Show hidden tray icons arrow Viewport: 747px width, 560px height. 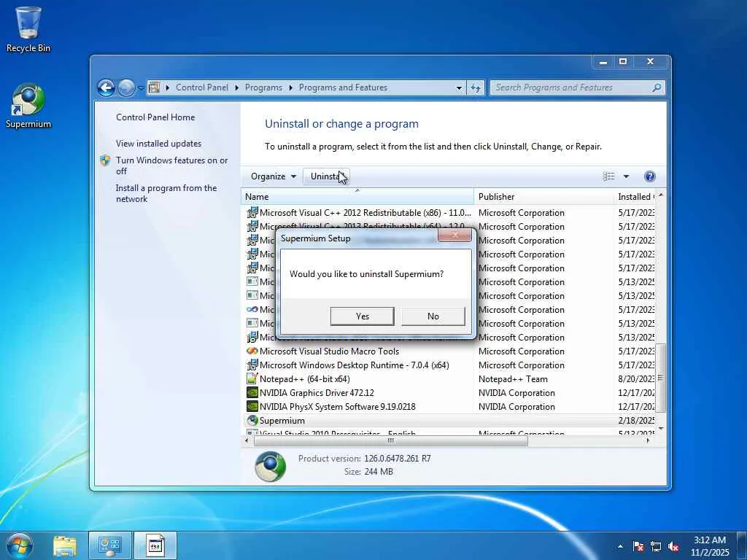[x=620, y=546]
